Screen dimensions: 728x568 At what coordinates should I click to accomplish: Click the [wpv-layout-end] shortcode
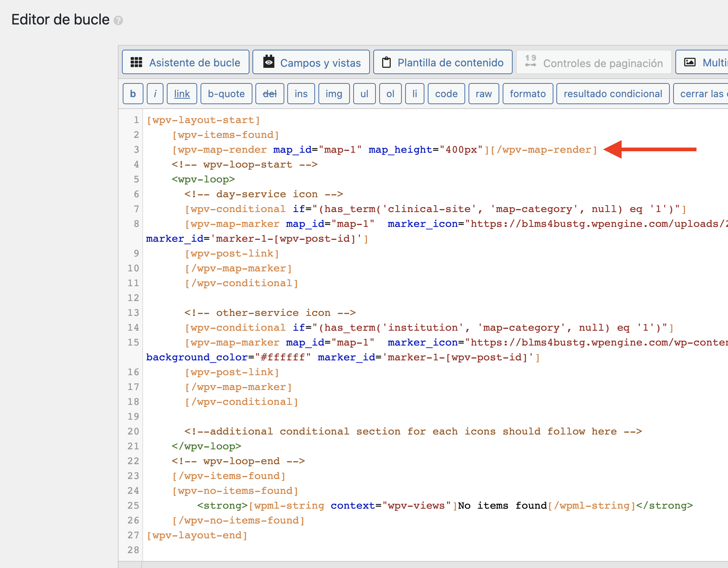pos(197,535)
